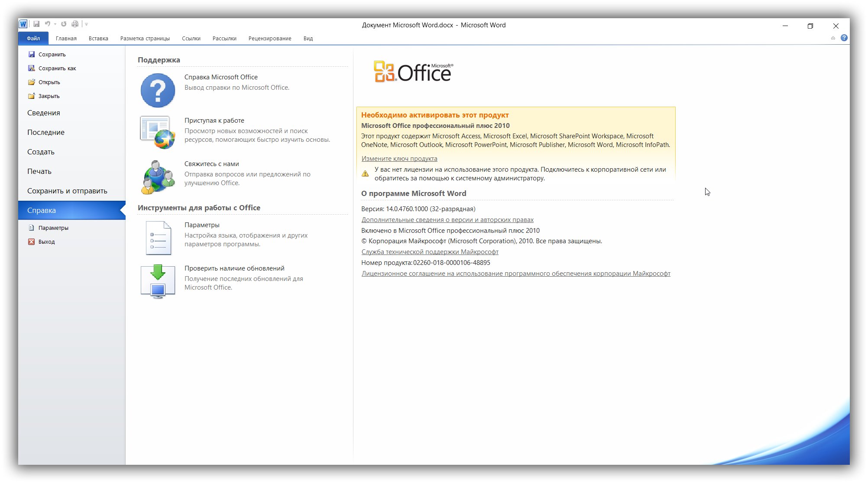The width and height of the screenshot is (868, 483).
Task: Open the Разметка страницы tab
Action: [x=145, y=38]
